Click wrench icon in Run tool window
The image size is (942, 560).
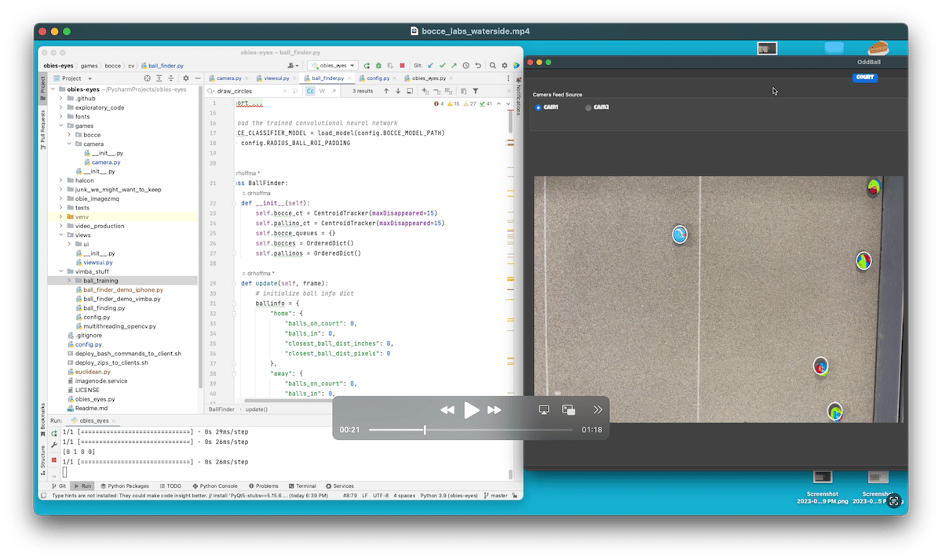point(53,445)
